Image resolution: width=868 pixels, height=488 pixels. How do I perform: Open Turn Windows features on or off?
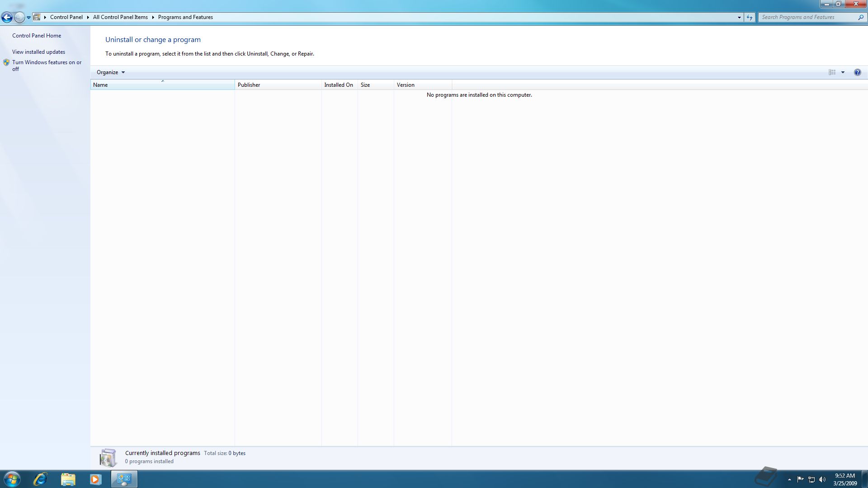(47, 66)
